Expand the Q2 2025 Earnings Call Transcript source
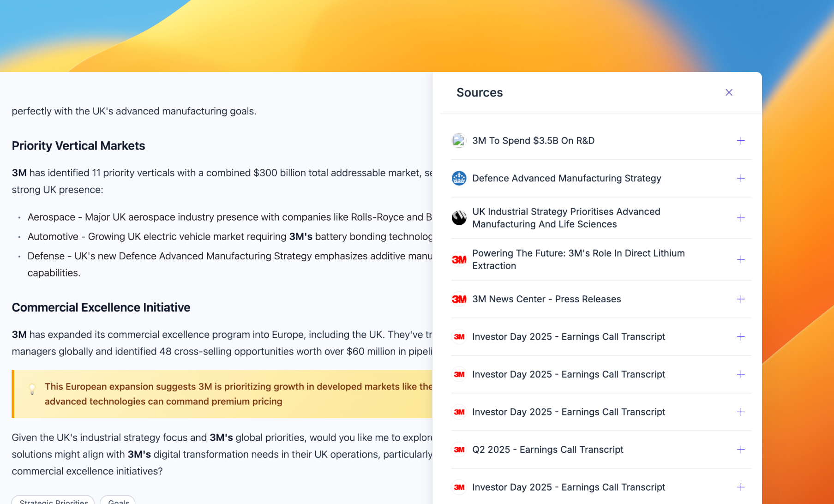 click(741, 450)
